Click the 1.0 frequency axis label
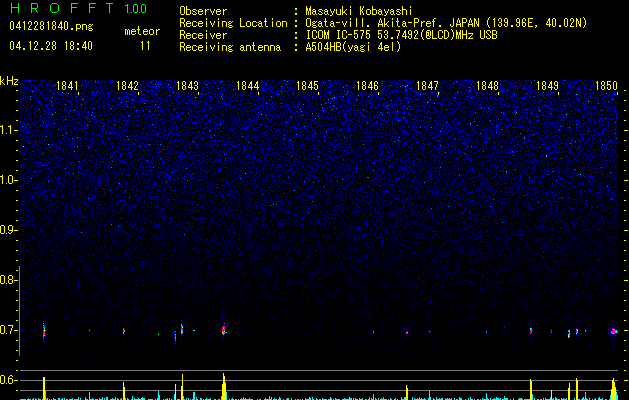The height and width of the screenshot is (400, 629). 7,180
